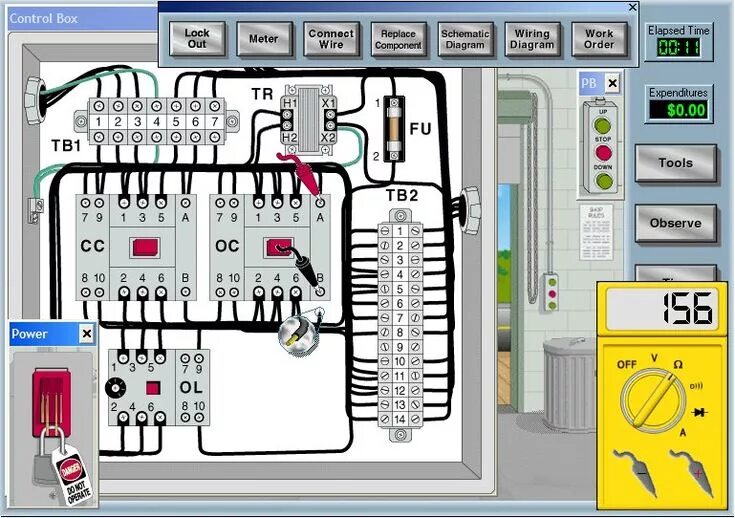Open the Work Order

[x=599, y=39]
